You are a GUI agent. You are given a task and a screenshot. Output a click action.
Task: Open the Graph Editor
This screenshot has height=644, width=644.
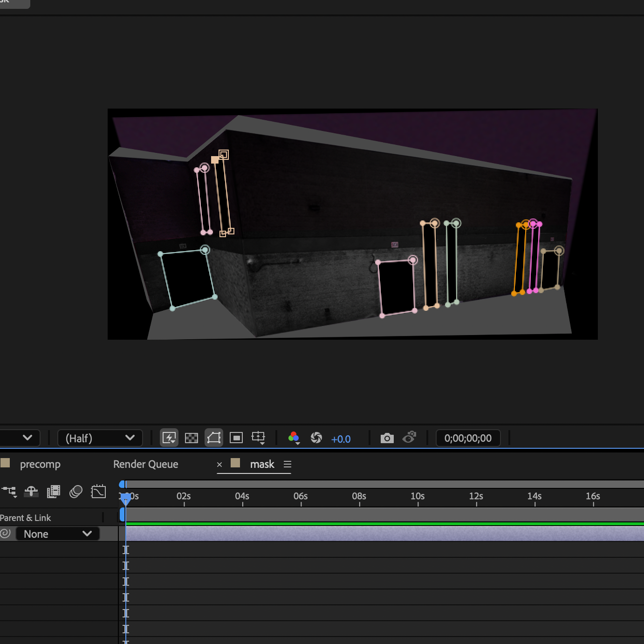[x=98, y=491]
